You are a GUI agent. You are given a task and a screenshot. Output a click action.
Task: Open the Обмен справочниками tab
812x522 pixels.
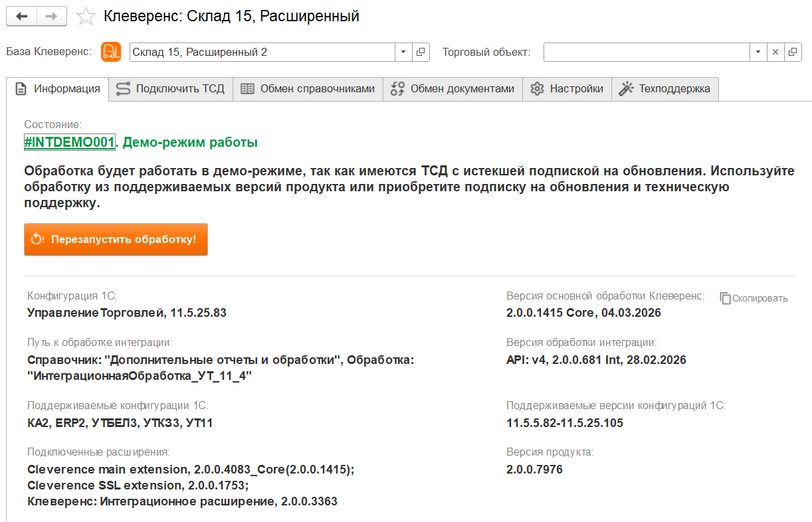coord(308,89)
